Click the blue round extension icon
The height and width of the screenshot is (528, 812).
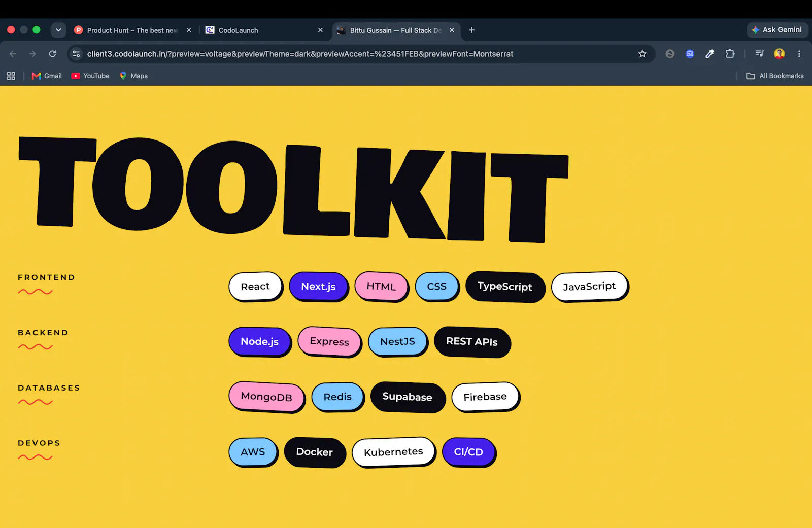[690, 54]
